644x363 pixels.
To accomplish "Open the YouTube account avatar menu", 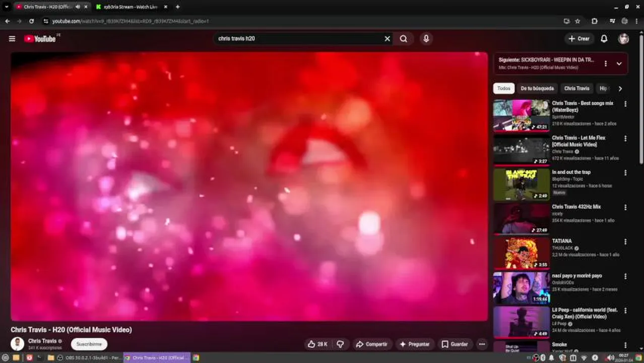I will click(623, 39).
